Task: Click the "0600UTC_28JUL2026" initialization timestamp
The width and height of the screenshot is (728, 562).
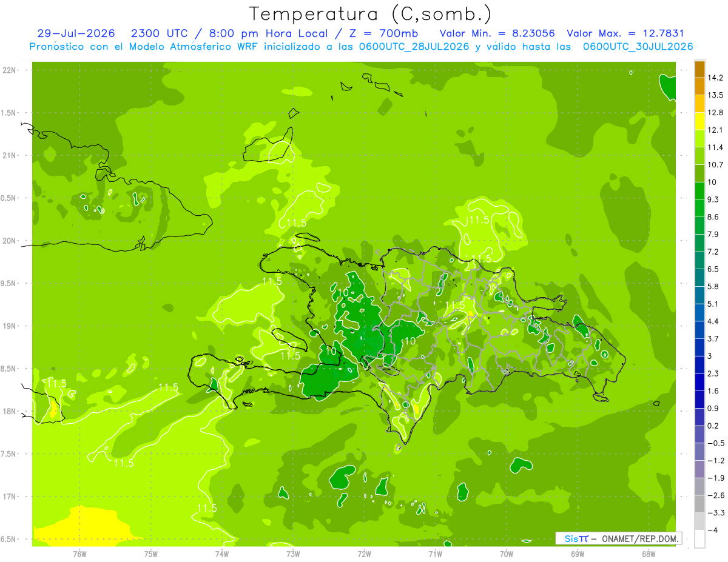Action: (x=413, y=47)
